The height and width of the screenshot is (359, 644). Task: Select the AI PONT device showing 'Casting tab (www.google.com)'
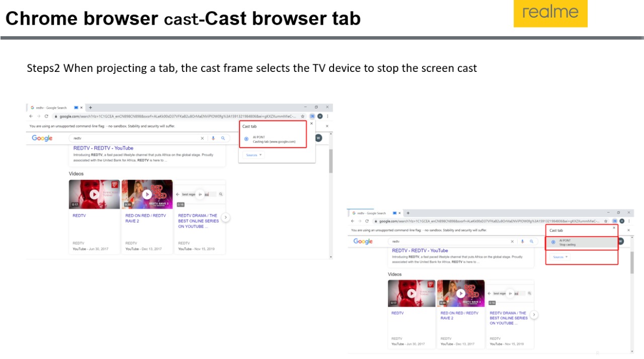[x=273, y=139]
